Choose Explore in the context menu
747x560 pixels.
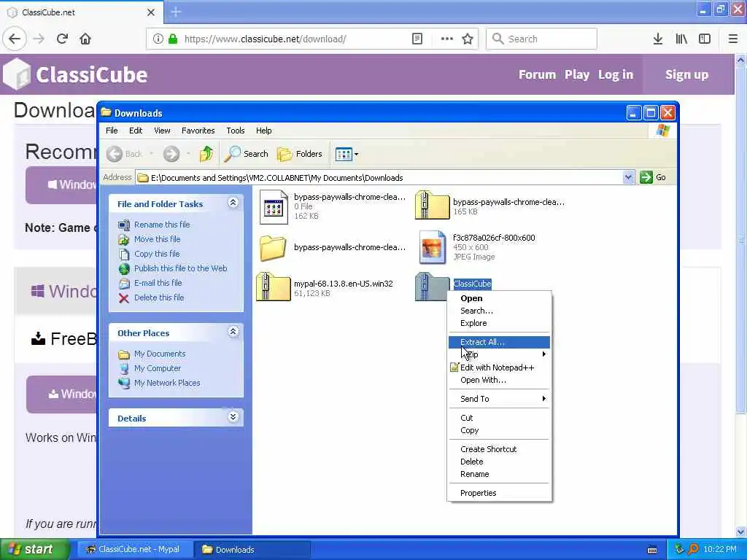[x=499, y=323]
